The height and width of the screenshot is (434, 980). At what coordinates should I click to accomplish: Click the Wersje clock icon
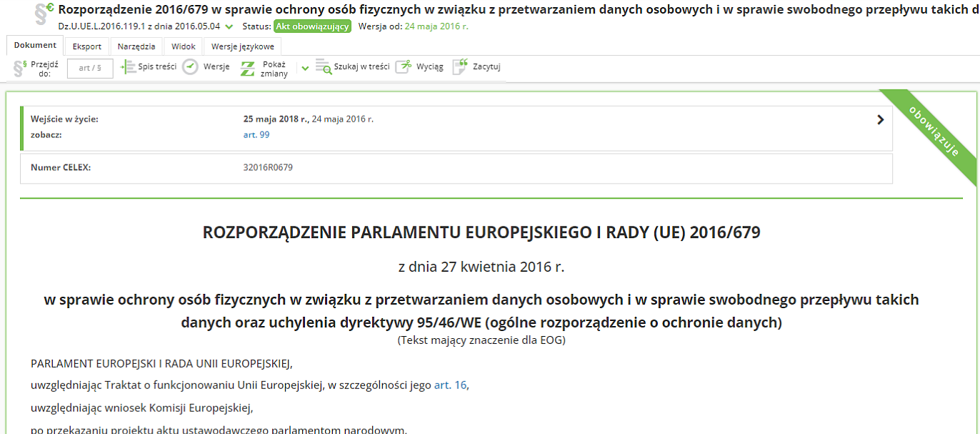point(190,67)
